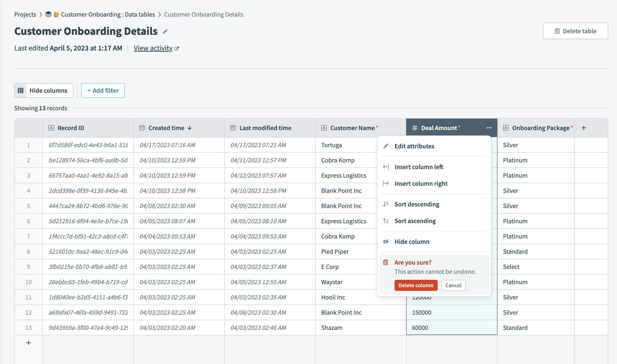The width and height of the screenshot is (617, 364).
Task: Click the Add filter button
Action: click(x=103, y=90)
